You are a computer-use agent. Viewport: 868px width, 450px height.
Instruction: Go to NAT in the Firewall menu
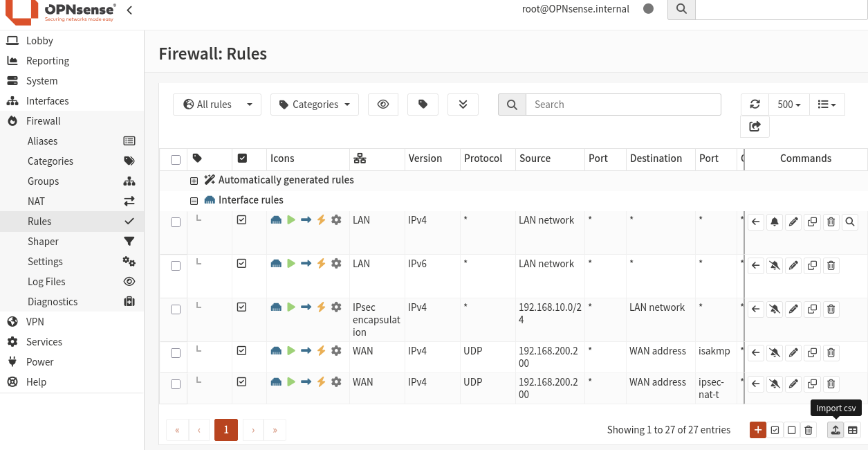click(72, 201)
